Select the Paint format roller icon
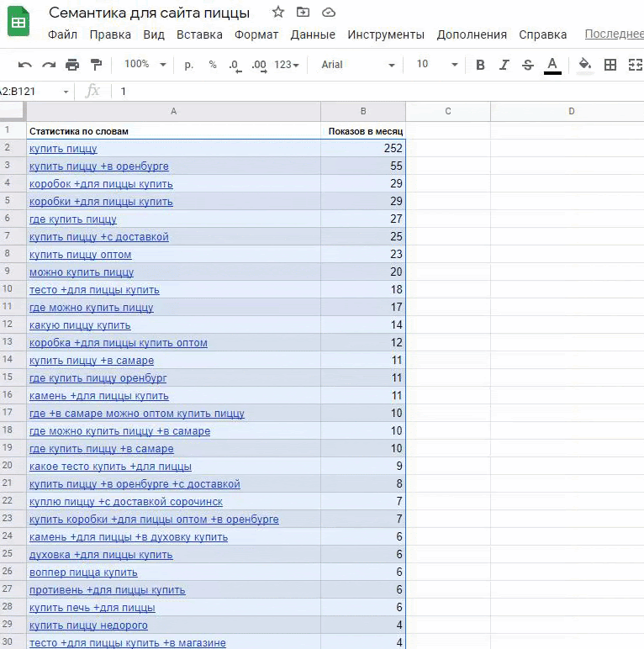 point(96,65)
